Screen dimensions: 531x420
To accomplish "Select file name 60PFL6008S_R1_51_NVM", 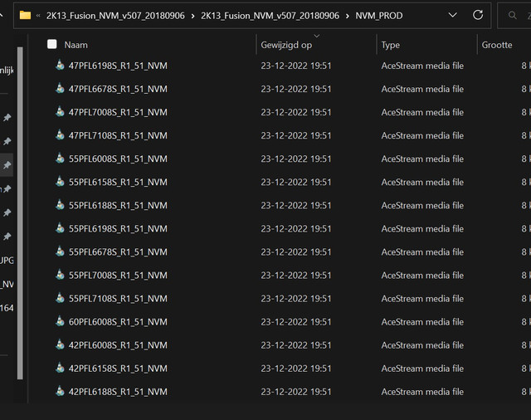I will (118, 322).
